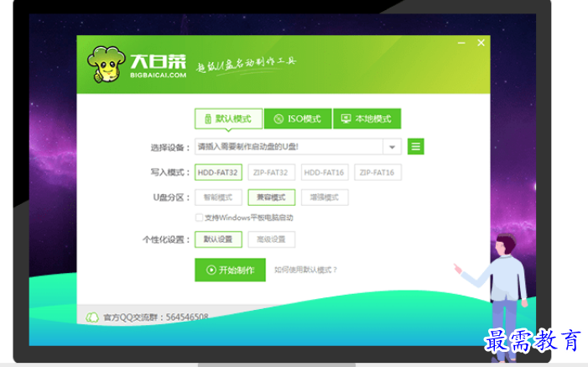Select ZIP-FAT16 write mode

point(377,172)
